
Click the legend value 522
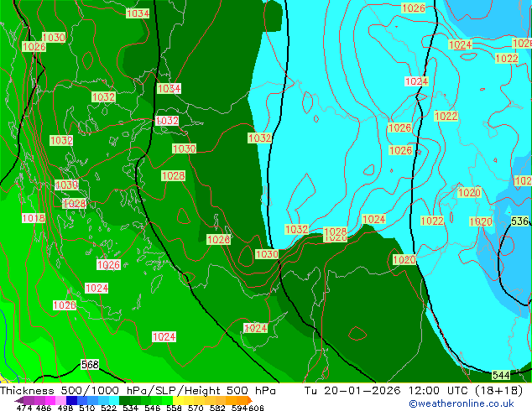[108, 408]
